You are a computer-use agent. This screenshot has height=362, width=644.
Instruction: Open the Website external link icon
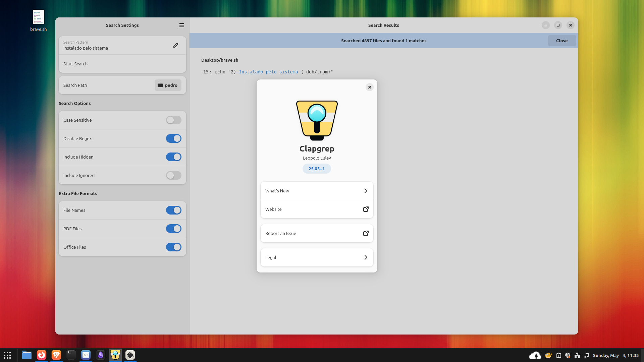[x=366, y=209]
